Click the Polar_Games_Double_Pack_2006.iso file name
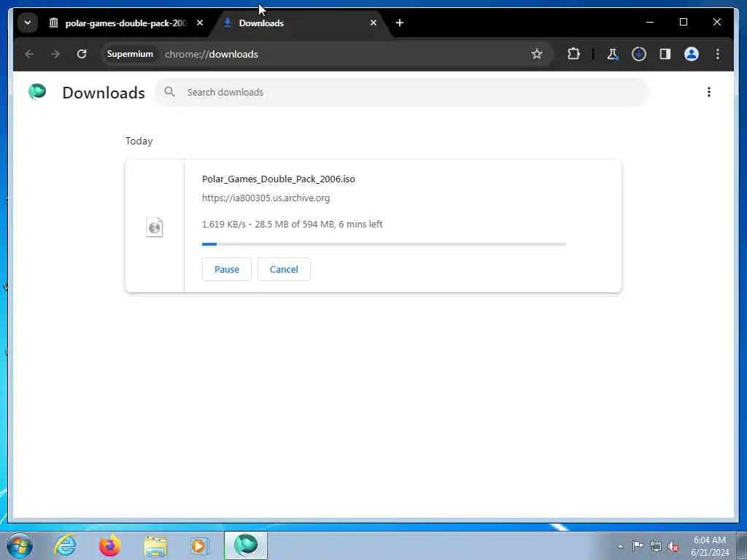747x560 pixels. pyautogui.click(x=279, y=179)
